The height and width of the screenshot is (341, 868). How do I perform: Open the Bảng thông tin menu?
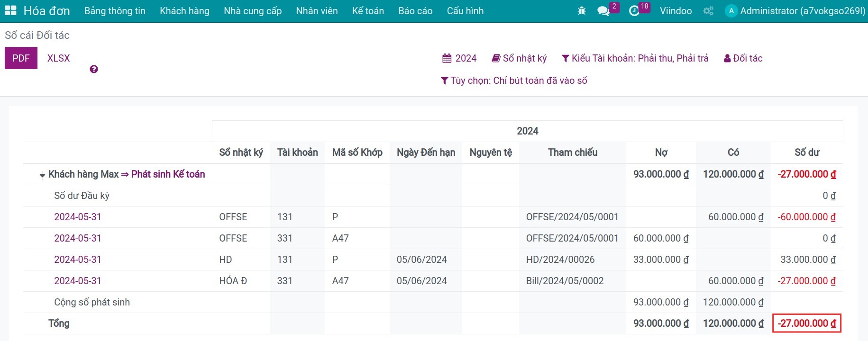coord(115,11)
